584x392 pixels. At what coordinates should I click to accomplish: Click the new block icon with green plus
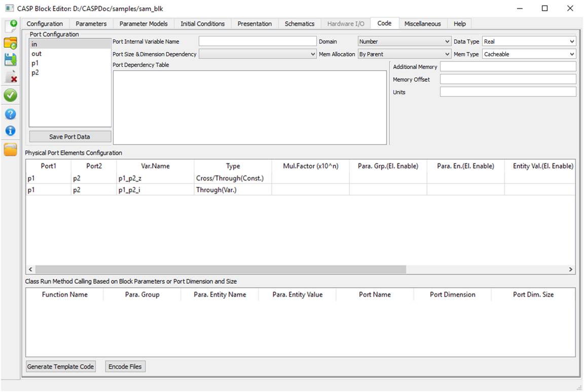(x=10, y=26)
